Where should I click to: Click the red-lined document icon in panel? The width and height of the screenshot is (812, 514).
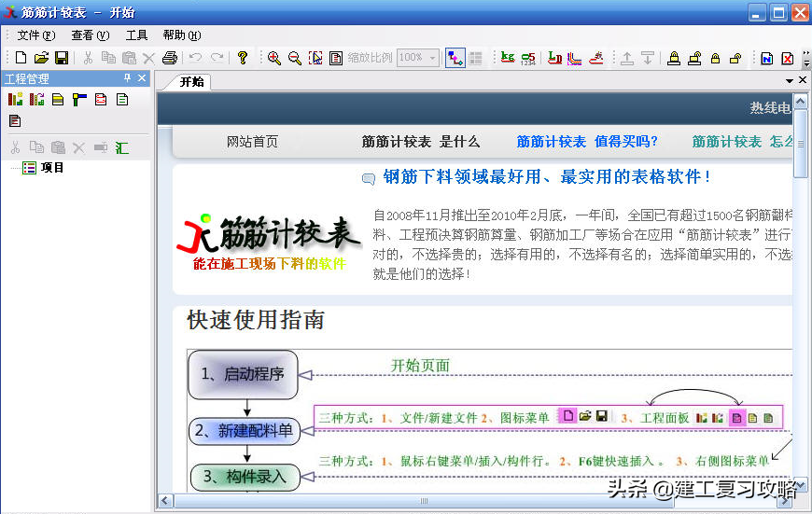pos(101,100)
